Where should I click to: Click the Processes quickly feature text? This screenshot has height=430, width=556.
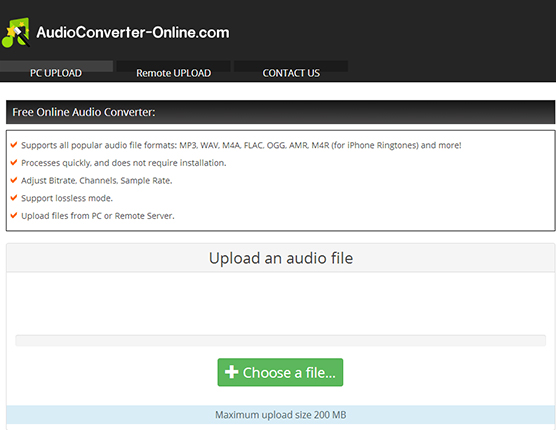pos(123,163)
